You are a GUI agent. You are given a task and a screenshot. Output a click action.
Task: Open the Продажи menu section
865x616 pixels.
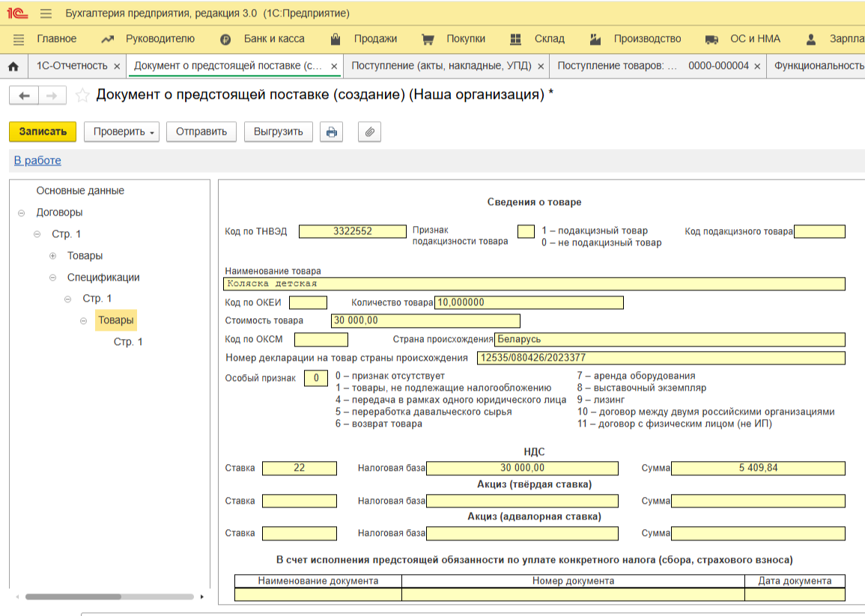tap(375, 39)
